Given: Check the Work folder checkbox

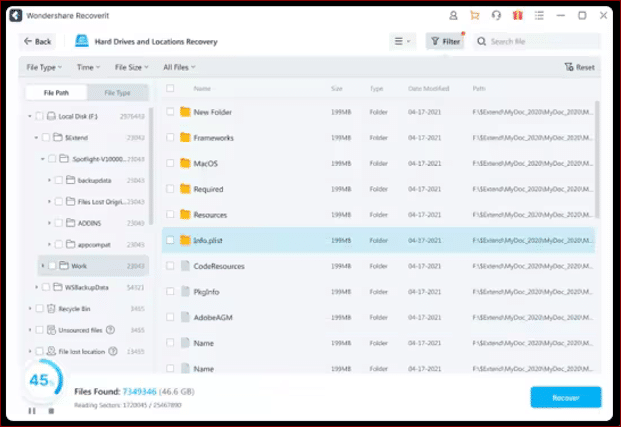Looking at the screenshot, I should click(x=52, y=266).
